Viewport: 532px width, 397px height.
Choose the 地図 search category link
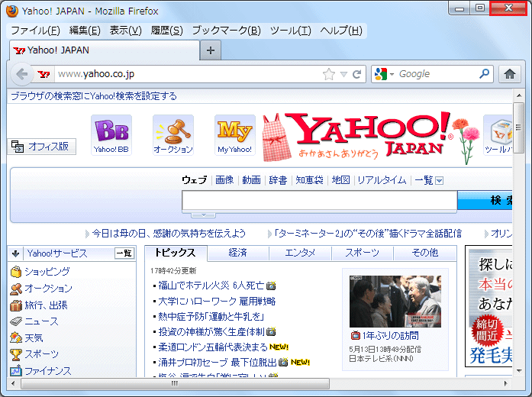click(x=340, y=180)
